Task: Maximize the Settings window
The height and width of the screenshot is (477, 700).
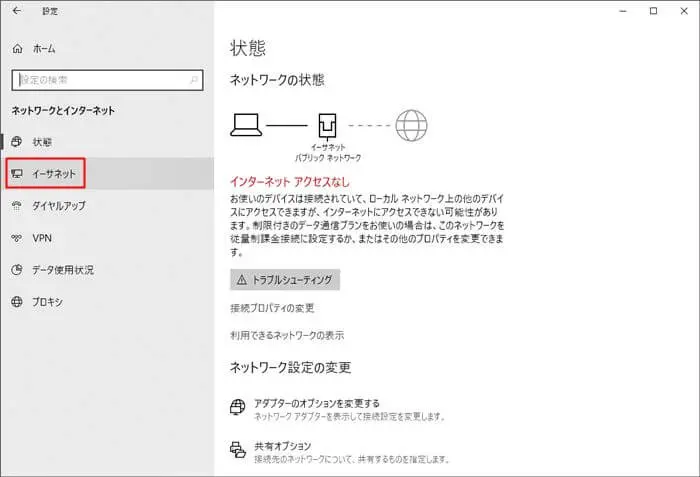Action: [x=653, y=12]
